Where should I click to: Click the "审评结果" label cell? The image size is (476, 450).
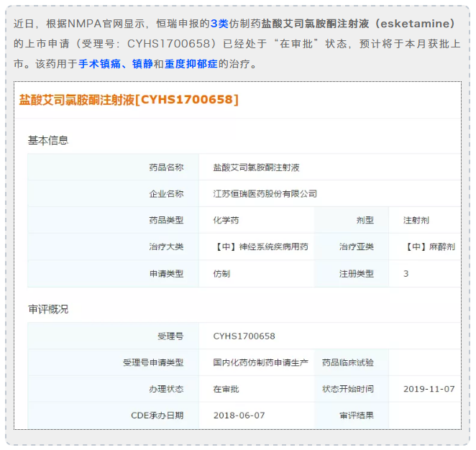356,415
